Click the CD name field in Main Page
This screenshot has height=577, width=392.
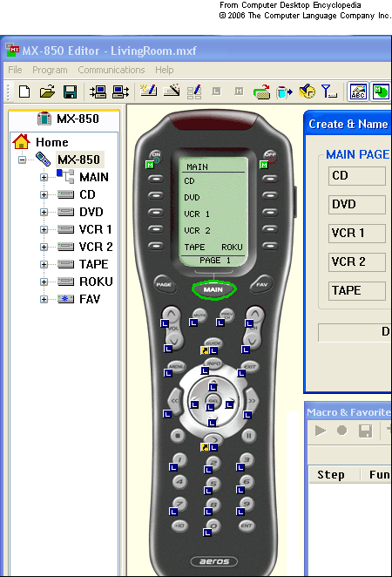356,175
